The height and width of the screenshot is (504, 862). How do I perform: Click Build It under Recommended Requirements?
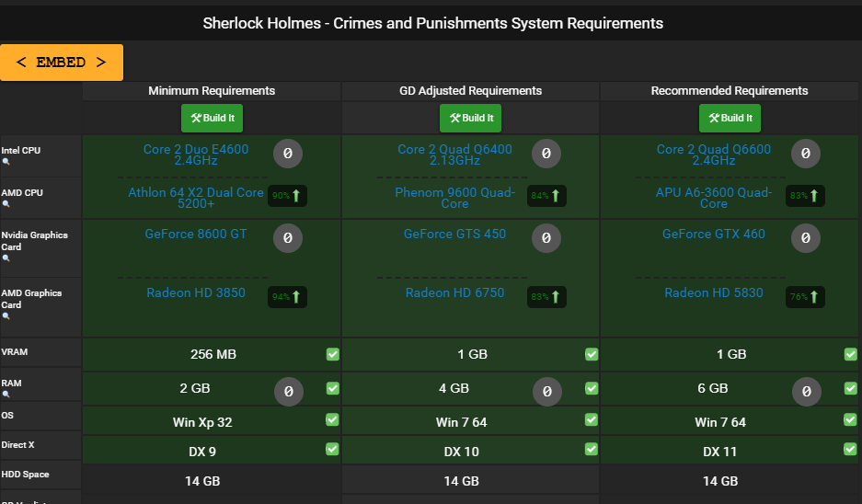(730, 118)
